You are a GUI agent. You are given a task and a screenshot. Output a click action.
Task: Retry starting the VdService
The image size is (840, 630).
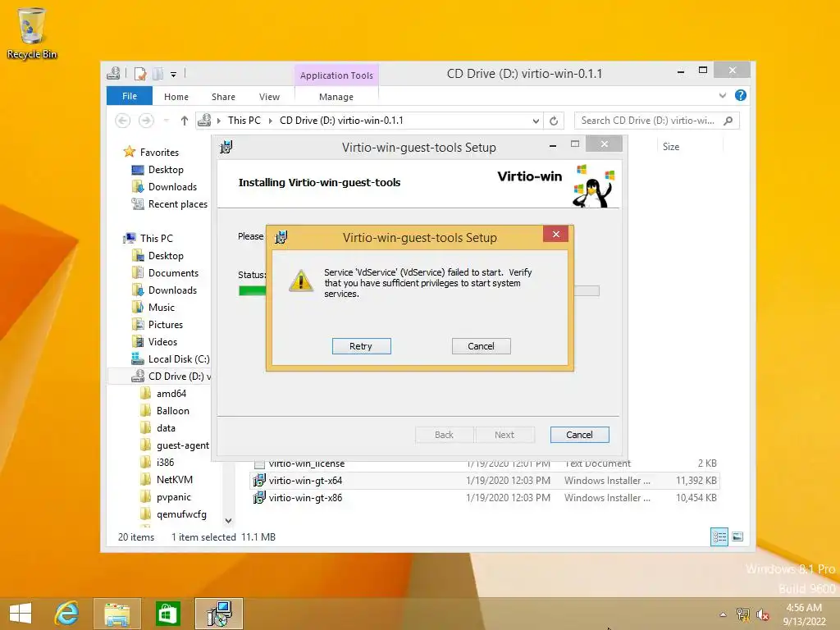coord(361,346)
